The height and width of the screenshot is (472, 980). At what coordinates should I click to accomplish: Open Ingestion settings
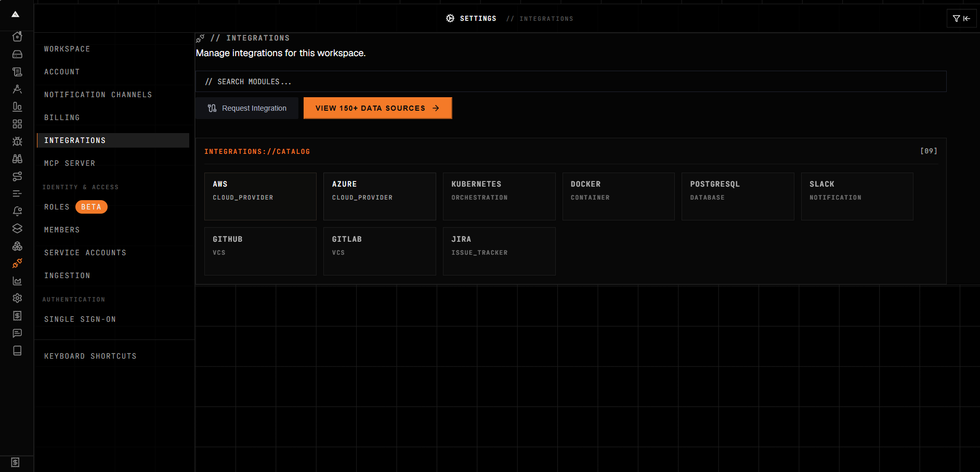pos(113,276)
